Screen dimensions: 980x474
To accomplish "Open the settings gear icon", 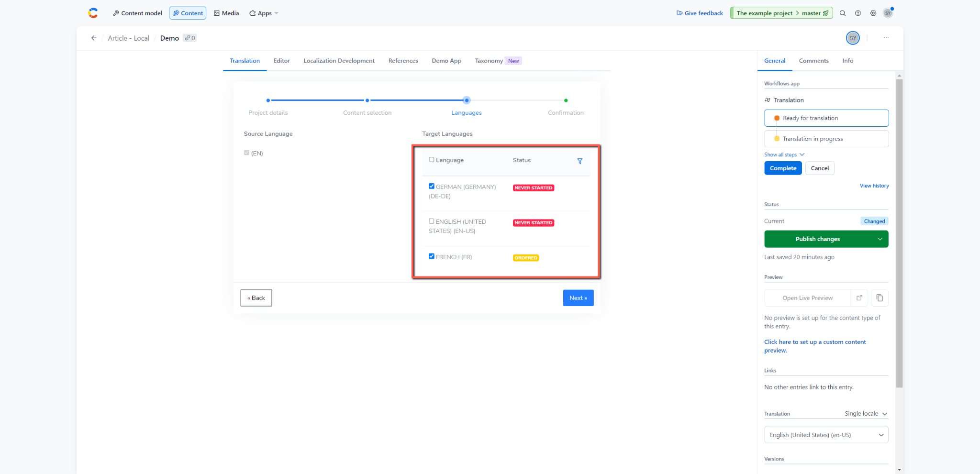I will pos(873,13).
